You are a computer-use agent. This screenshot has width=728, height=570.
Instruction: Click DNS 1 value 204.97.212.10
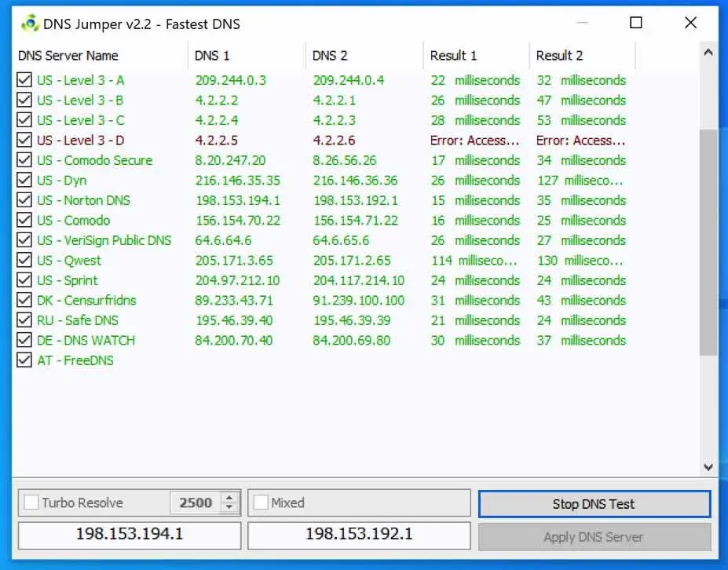(x=238, y=280)
